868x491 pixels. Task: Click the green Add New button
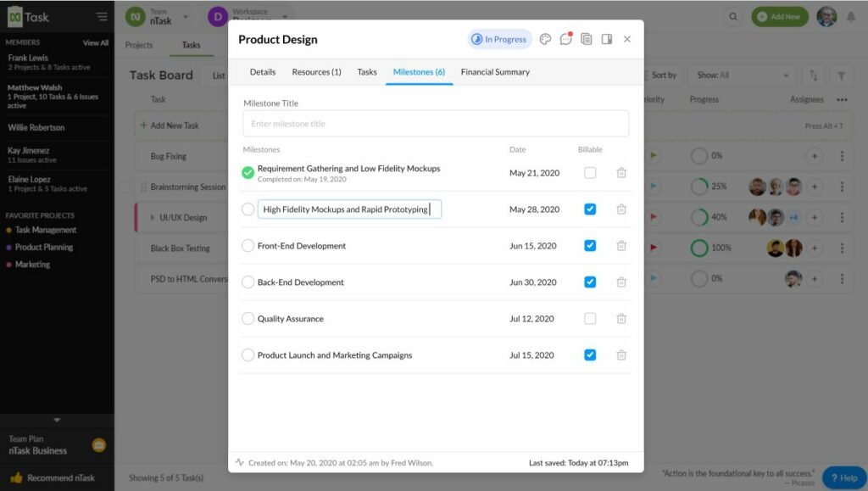[779, 16]
